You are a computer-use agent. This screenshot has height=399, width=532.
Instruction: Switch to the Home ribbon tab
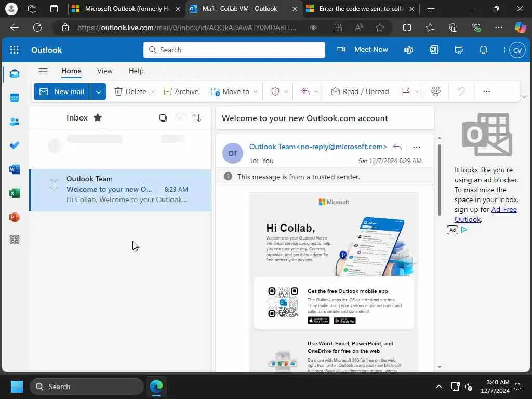point(71,71)
